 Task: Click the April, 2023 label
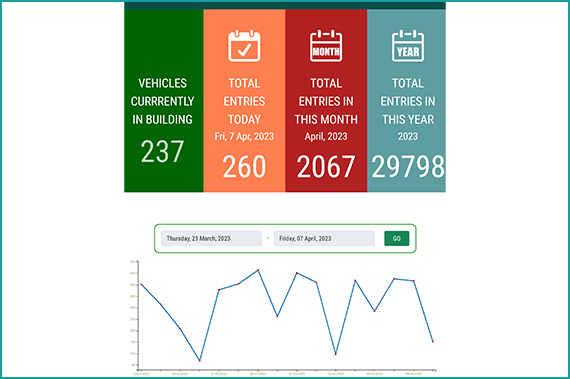pyautogui.click(x=326, y=137)
